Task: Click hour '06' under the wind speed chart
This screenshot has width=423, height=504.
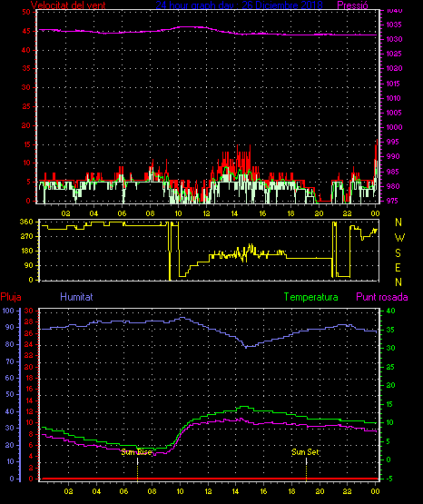Action: tap(122, 213)
